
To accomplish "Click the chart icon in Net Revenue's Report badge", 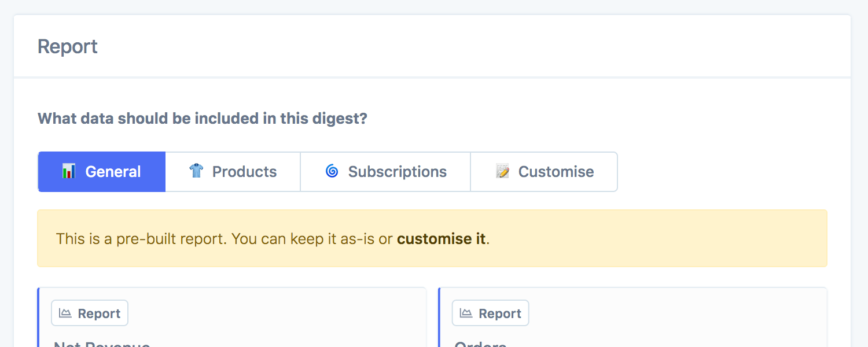I will coord(65,313).
